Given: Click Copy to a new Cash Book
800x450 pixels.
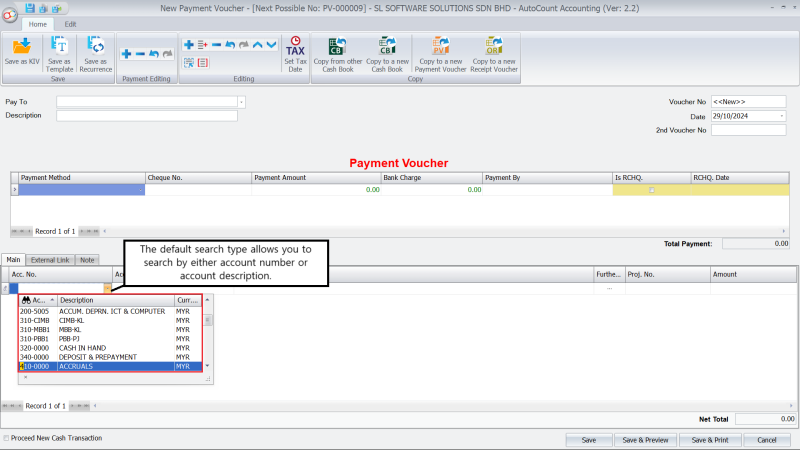Looking at the screenshot, I should pos(387,54).
